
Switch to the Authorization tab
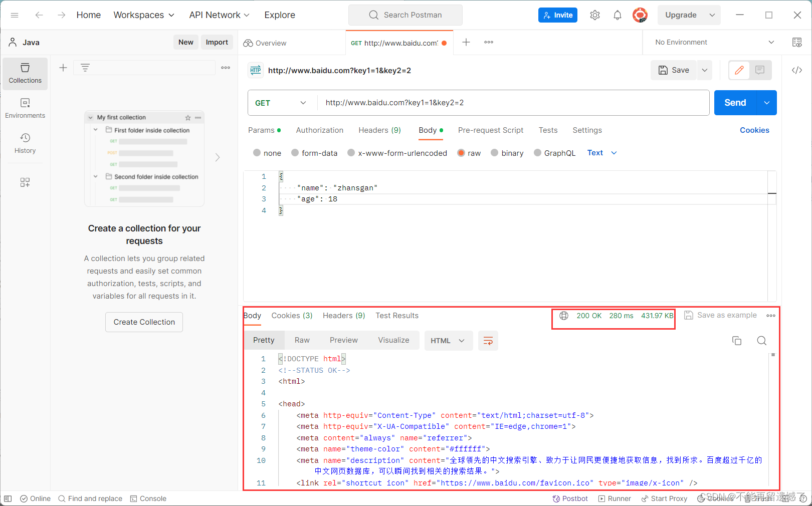tap(320, 130)
